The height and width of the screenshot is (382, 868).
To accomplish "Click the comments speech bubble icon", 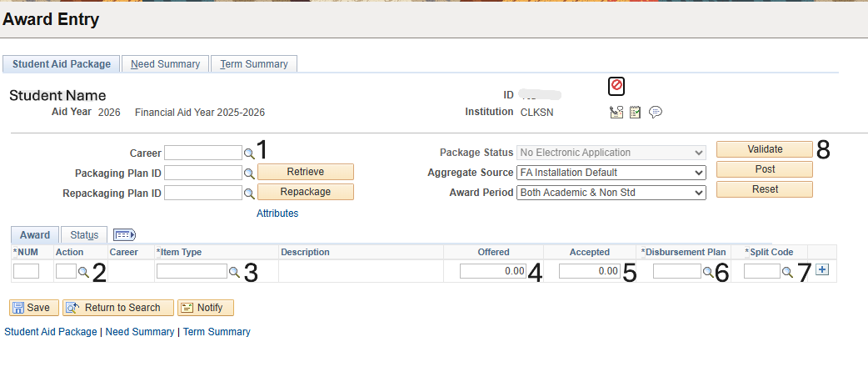I will (656, 113).
